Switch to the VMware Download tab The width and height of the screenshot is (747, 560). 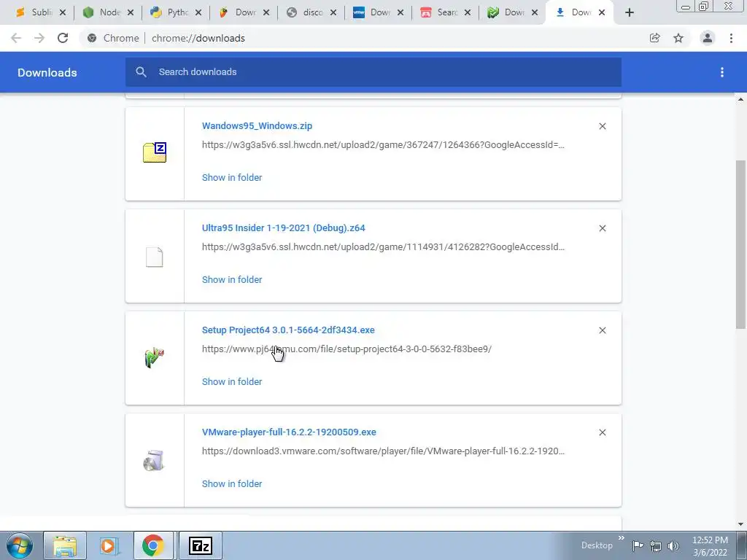(x=372, y=12)
